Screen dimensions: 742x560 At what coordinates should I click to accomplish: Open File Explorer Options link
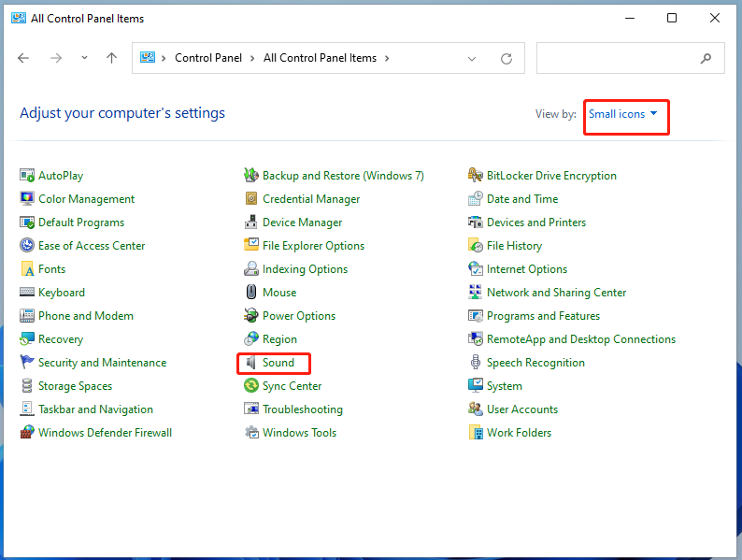[x=313, y=246]
